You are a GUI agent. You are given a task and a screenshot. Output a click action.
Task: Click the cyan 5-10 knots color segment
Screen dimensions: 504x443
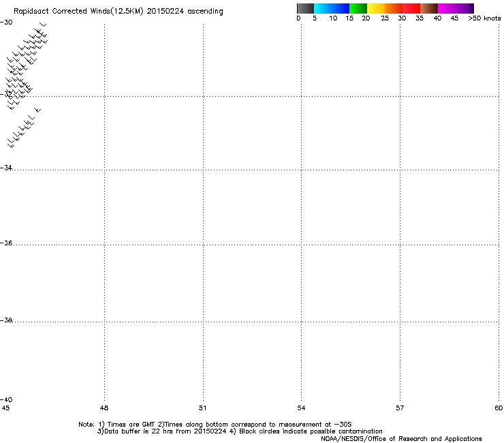pyautogui.click(x=323, y=8)
